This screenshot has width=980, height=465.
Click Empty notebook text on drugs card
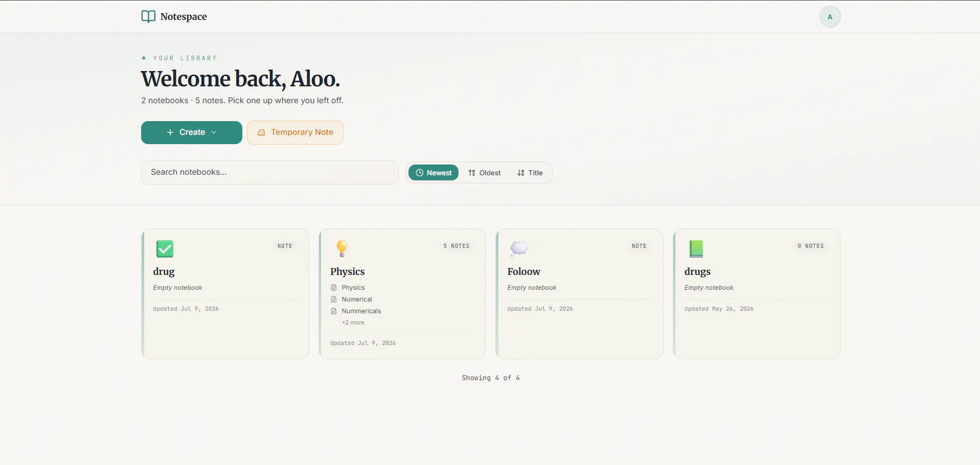point(709,288)
